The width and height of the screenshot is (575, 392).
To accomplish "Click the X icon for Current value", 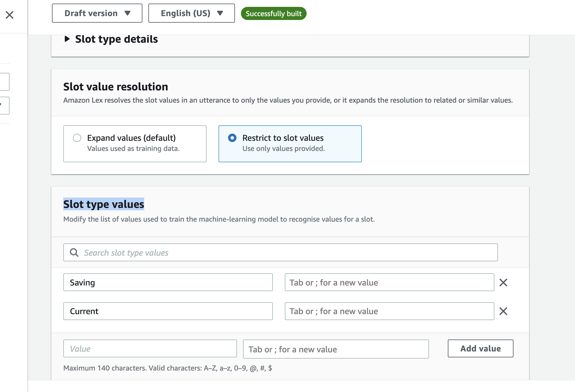I will (503, 311).
